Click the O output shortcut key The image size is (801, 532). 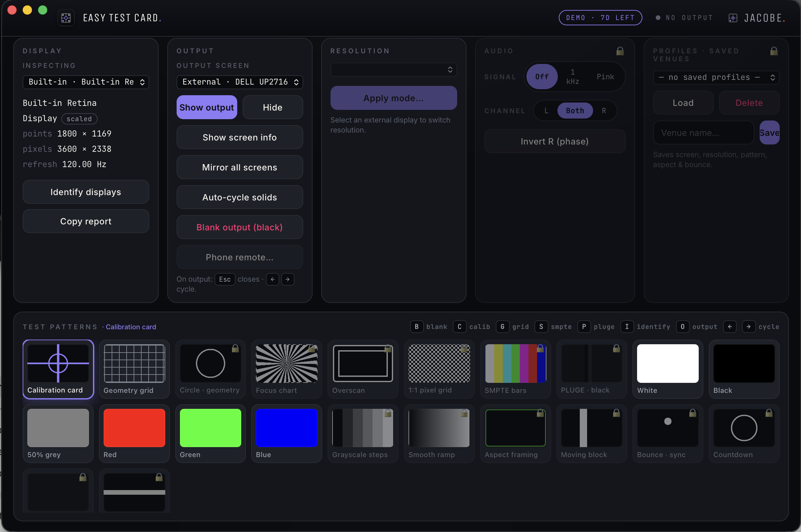tap(682, 327)
